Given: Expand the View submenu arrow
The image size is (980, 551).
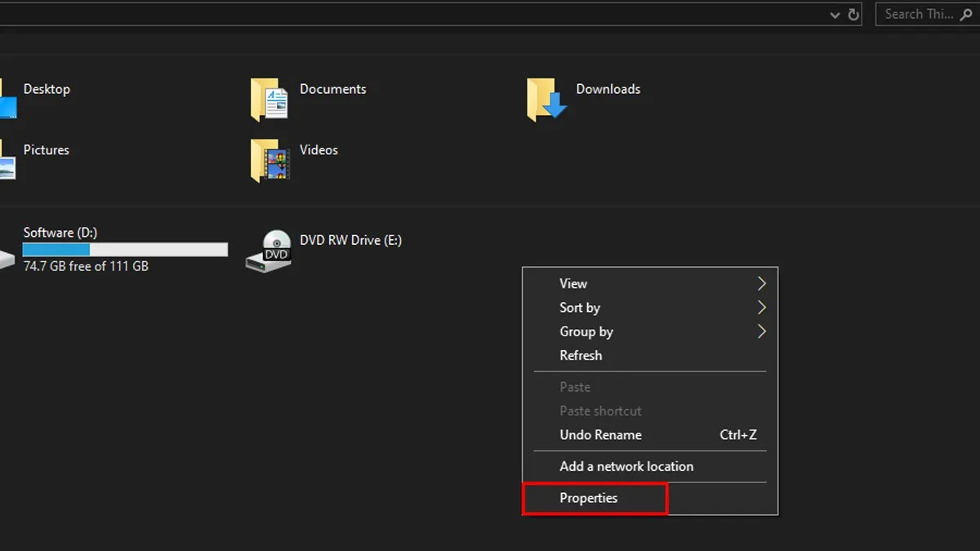Looking at the screenshot, I should coord(761,283).
